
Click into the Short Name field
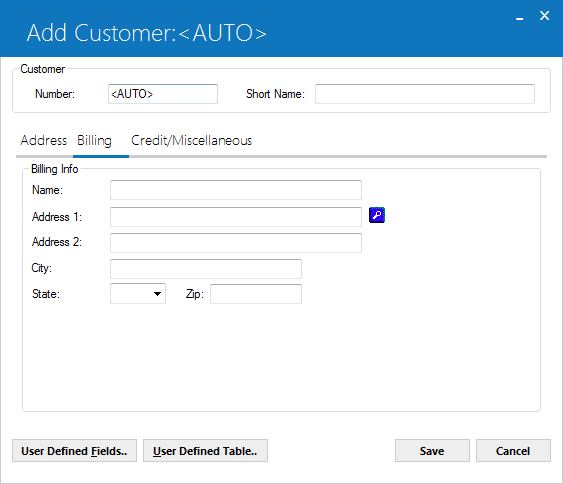tap(425, 94)
